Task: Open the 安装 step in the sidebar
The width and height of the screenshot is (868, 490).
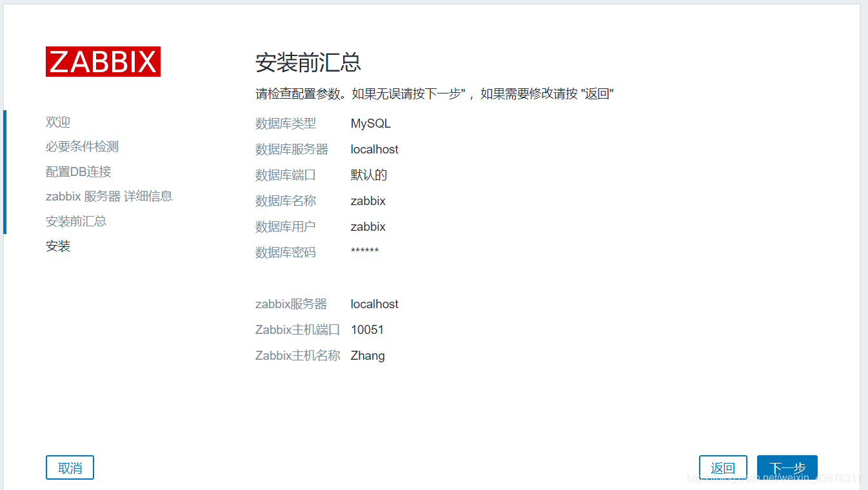Action: 58,246
